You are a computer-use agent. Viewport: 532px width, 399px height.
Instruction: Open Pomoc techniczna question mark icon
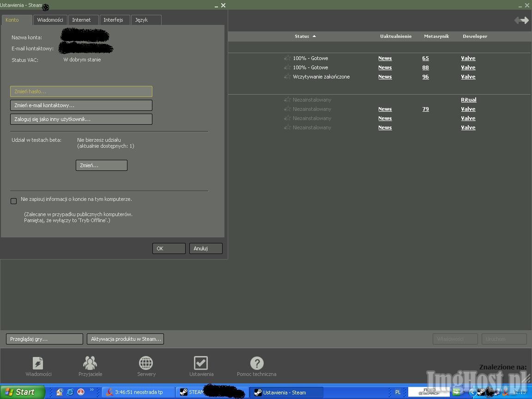point(257,363)
